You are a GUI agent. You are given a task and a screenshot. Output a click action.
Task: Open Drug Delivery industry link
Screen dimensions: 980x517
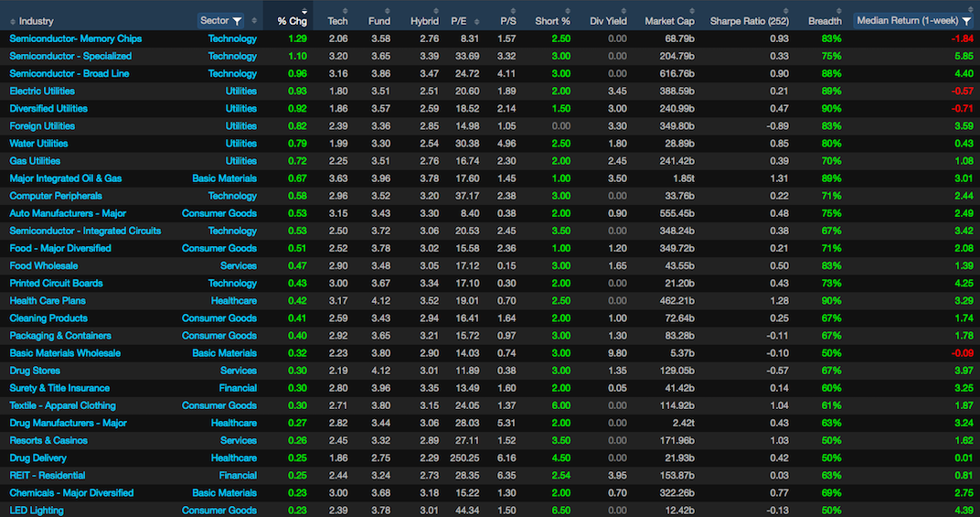click(x=37, y=459)
